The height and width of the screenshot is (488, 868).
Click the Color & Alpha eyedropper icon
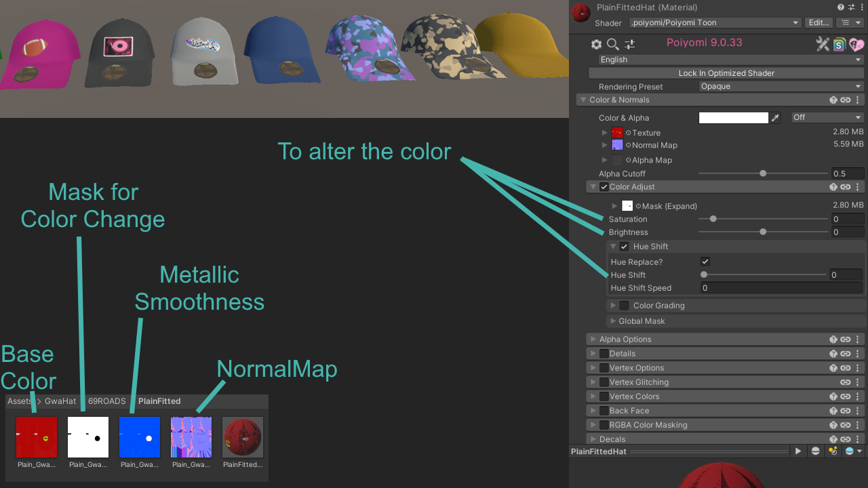[776, 118]
